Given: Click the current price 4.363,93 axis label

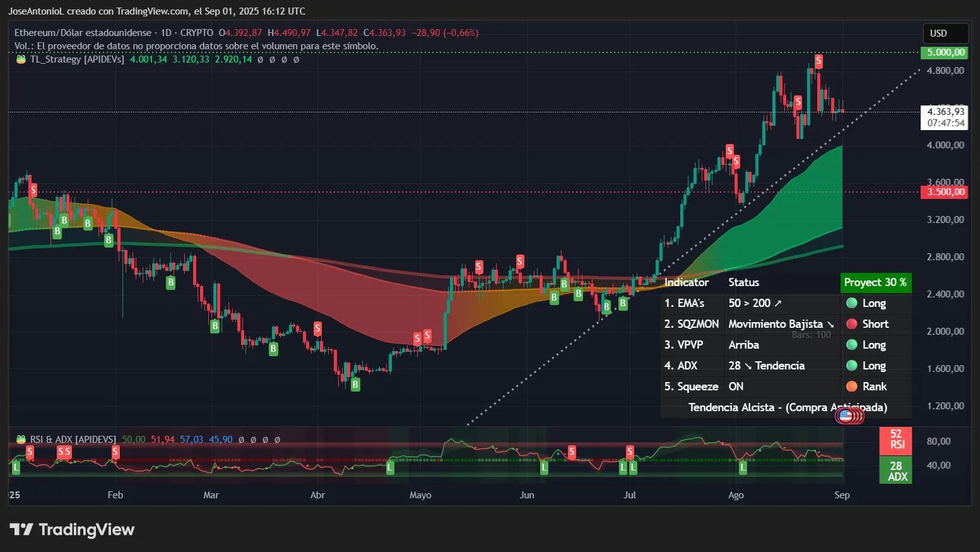Looking at the screenshot, I should click(945, 112).
